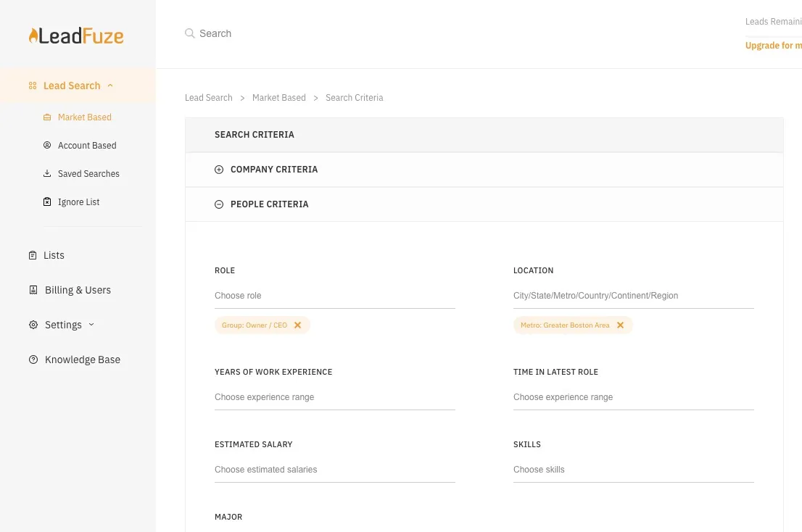
Task: Click the MAJOR field label
Action: coord(228,518)
